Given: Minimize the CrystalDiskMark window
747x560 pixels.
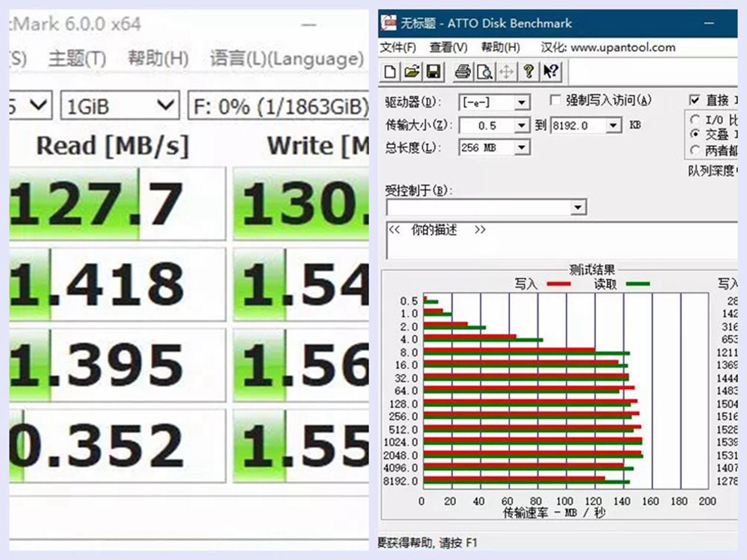Looking at the screenshot, I should point(309,25).
